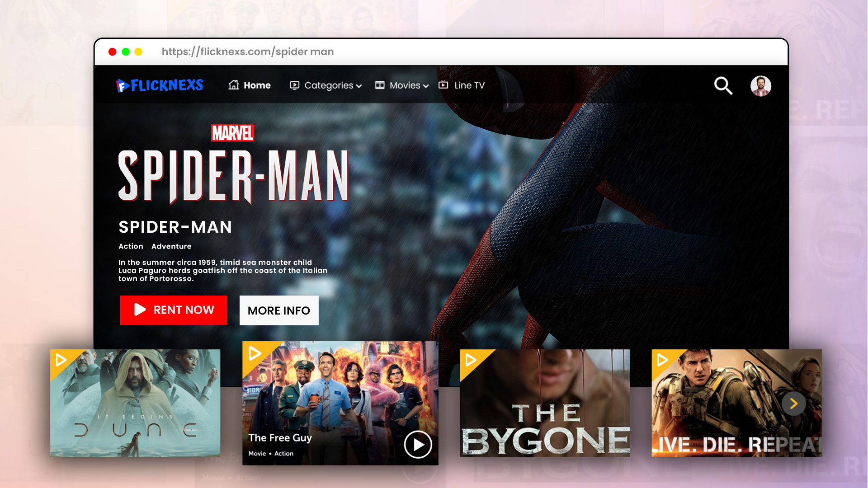868x488 pixels.
Task: Click the green window dot
Action: pos(126,52)
